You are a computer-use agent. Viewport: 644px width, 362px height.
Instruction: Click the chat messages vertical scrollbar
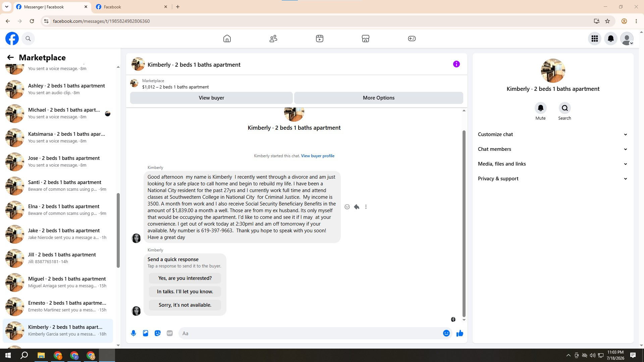pos(464,224)
